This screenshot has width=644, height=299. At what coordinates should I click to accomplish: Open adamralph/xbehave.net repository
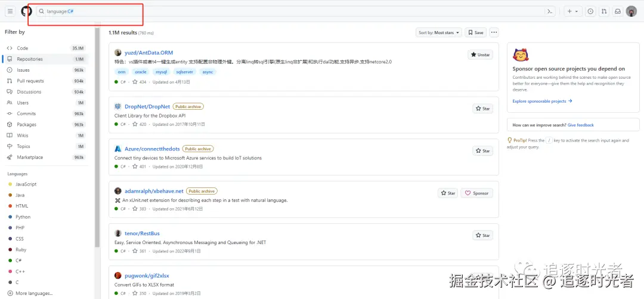pos(154,191)
